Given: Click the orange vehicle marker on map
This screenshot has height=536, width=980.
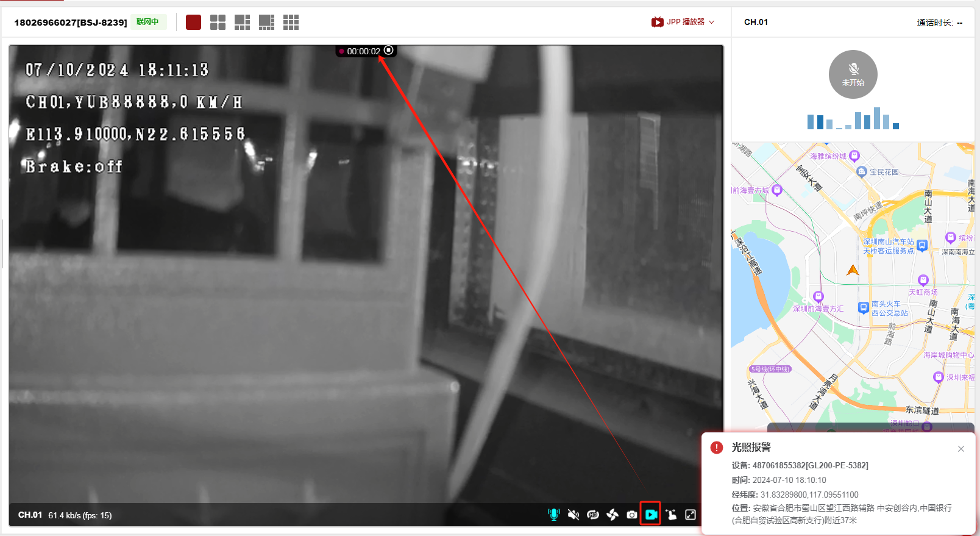Looking at the screenshot, I should coord(853,270).
